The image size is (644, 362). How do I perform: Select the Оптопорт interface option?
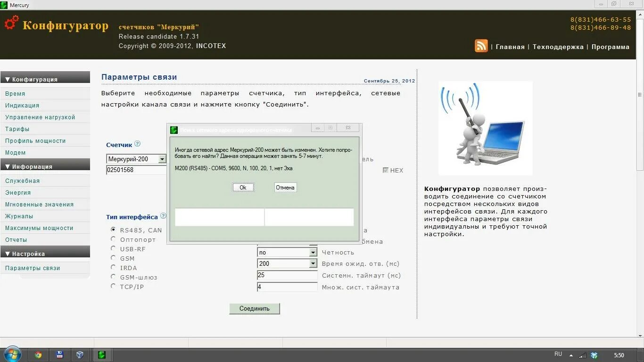(113, 239)
